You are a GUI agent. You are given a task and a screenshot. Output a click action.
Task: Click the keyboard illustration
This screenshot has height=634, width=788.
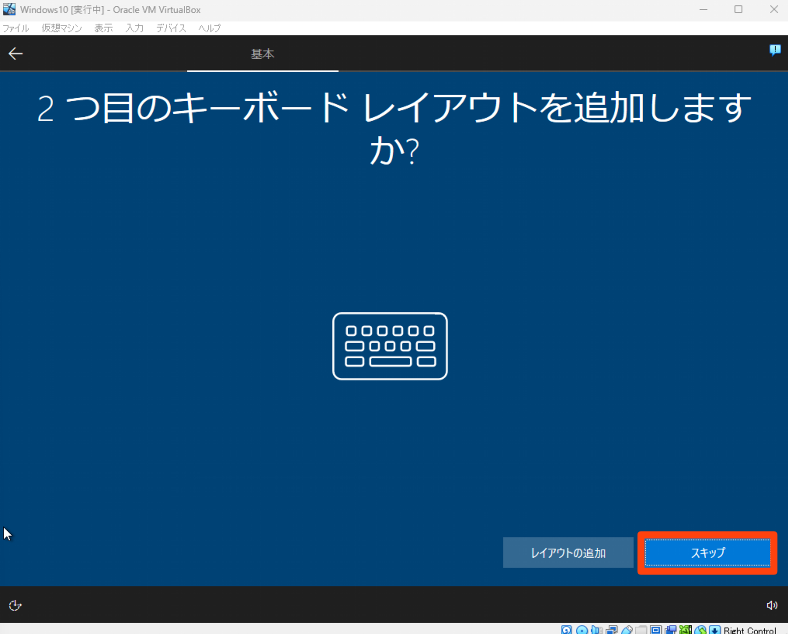390,346
